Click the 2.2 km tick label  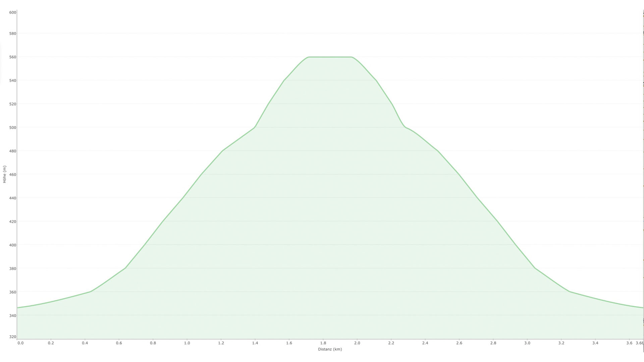tap(391, 343)
